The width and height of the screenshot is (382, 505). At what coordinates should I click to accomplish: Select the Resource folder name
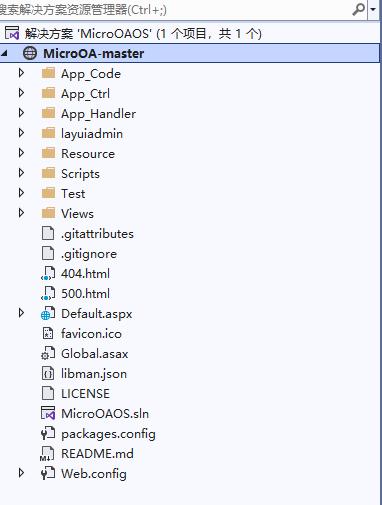88,154
